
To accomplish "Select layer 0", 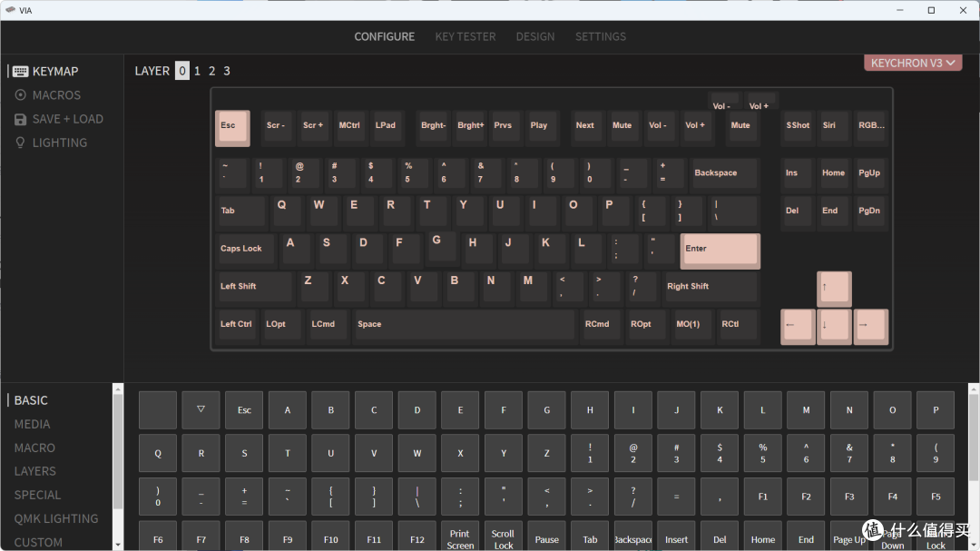I will [x=181, y=71].
